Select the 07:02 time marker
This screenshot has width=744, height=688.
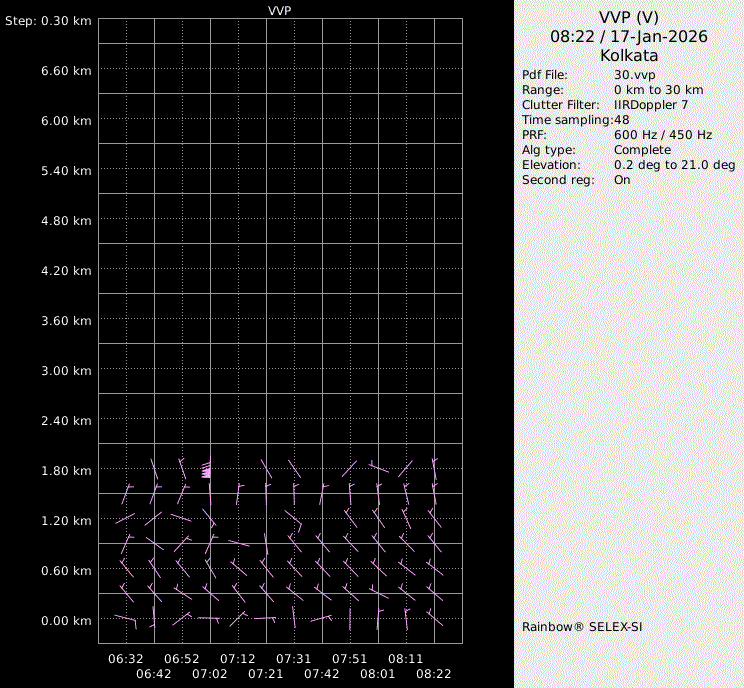pyautogui.click(x=210, y=674)
